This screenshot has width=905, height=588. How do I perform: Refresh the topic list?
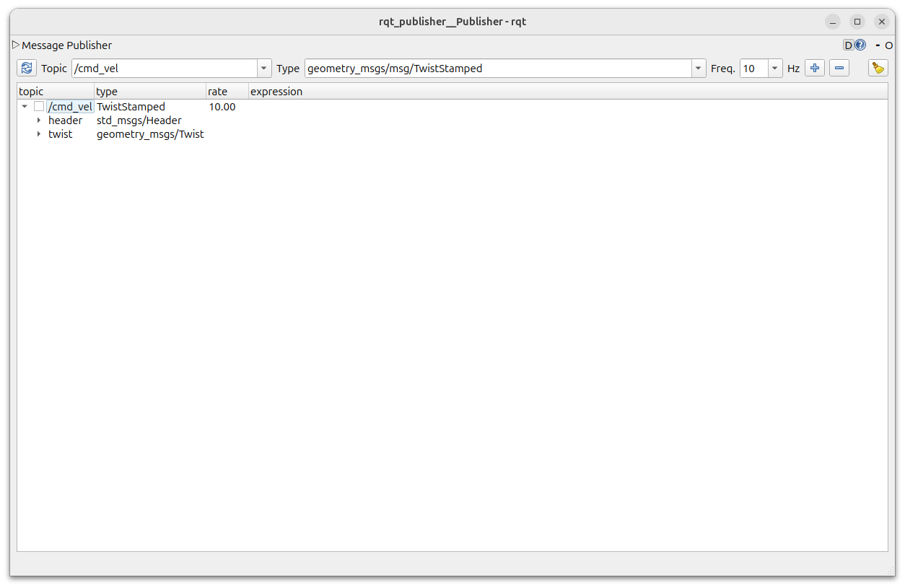[27, 69]
